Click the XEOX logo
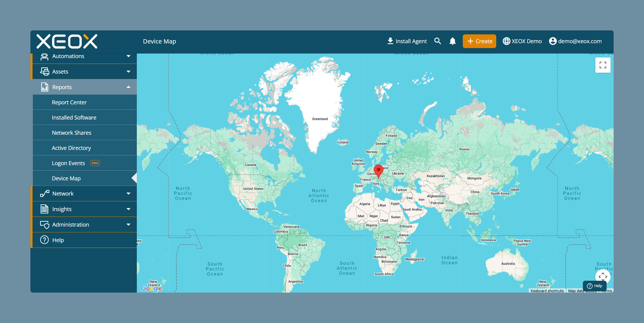 point(67,41)
